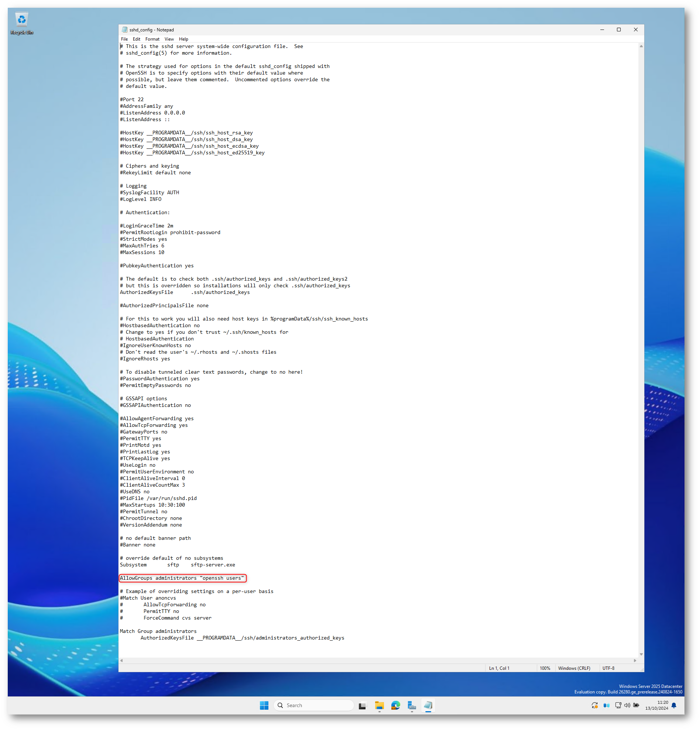Screen dimensions: 700x730
Task: Click the Windows Update tray icon
Action: click(x=594, y=705)
